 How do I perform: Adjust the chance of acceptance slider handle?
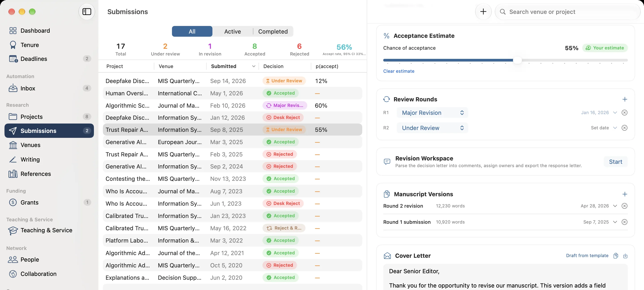(517, 60)
